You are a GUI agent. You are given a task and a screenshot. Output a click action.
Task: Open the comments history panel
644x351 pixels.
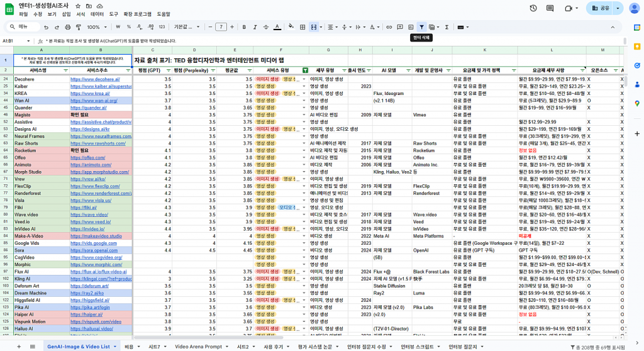(x=550, y=8)
